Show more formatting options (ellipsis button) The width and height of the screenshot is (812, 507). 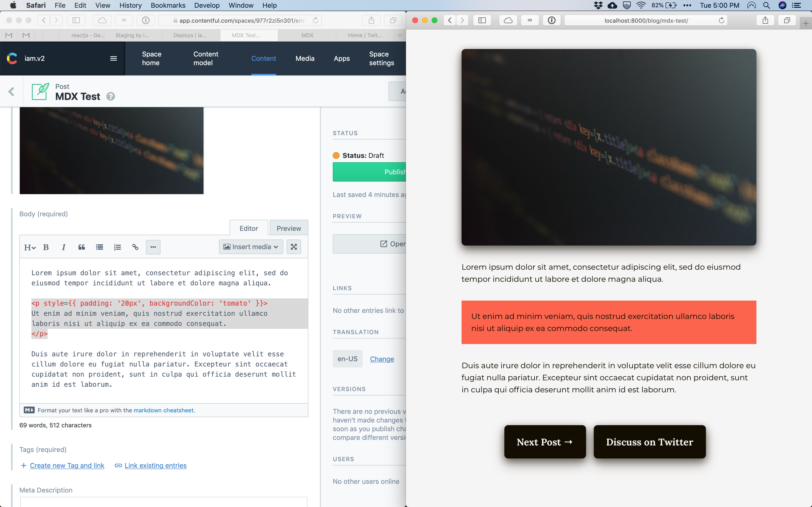pos(153,247)
